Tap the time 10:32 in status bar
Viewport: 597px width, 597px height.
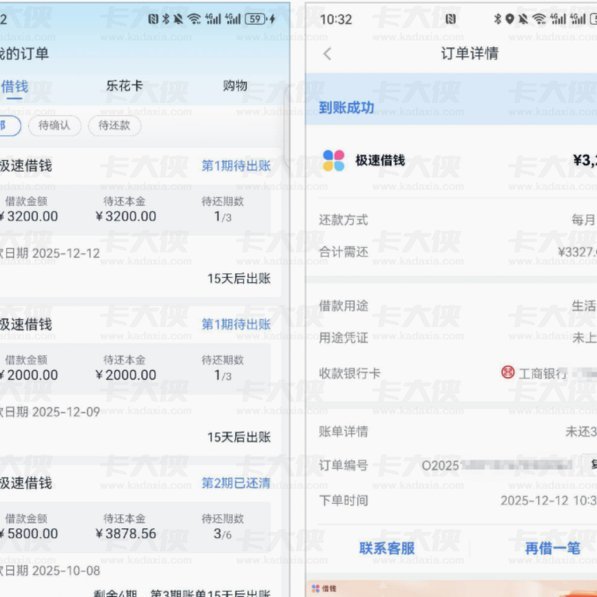(x=336, y=19)
